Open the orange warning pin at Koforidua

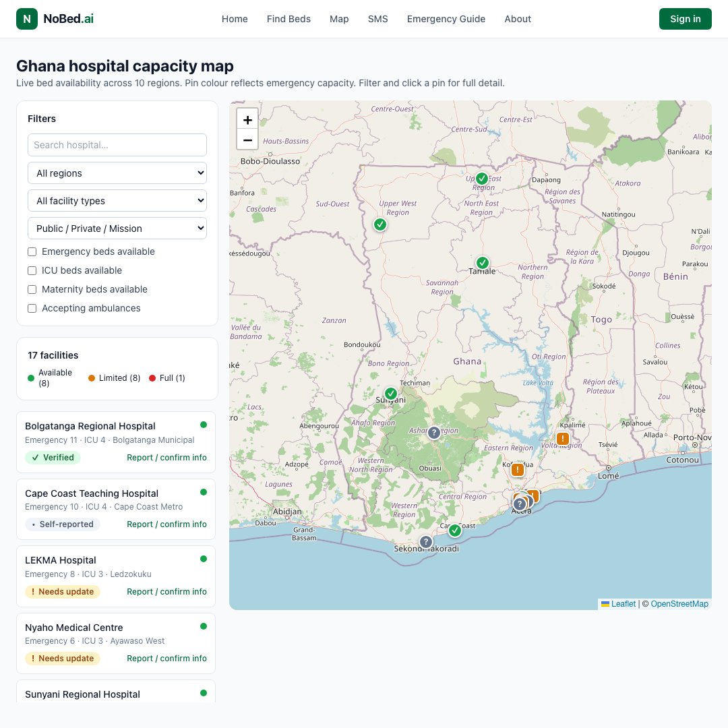click(518, 470)
